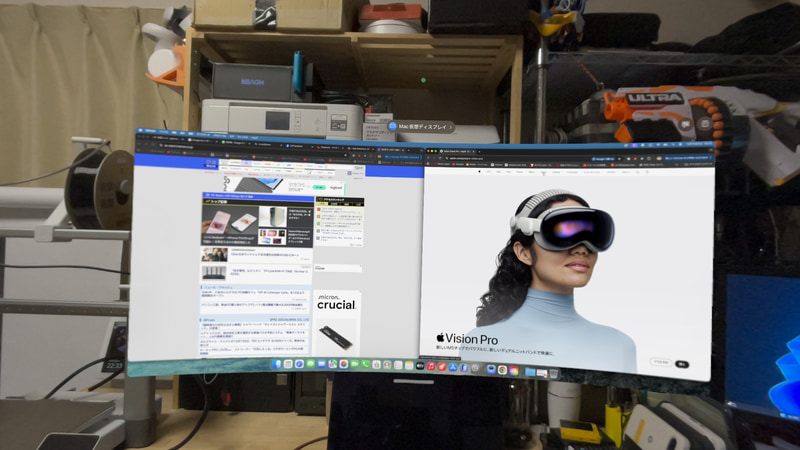Open the Notes app in the Dock
Screen dimensions: 800x450
click(x=409, y=365)
